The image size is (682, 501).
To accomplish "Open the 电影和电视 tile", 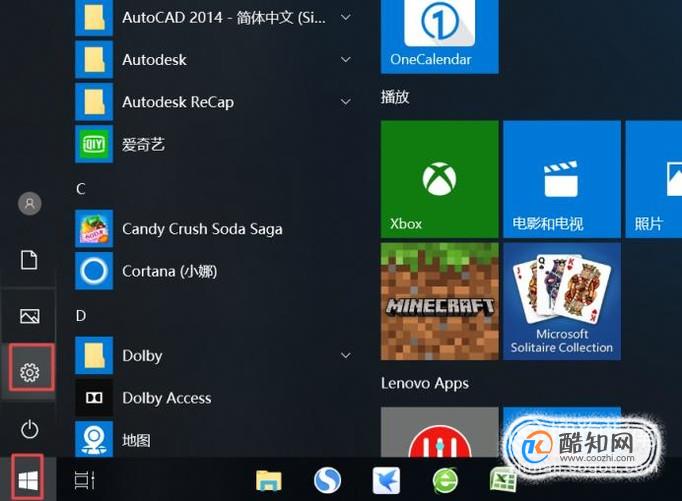I will pos(562,179).
